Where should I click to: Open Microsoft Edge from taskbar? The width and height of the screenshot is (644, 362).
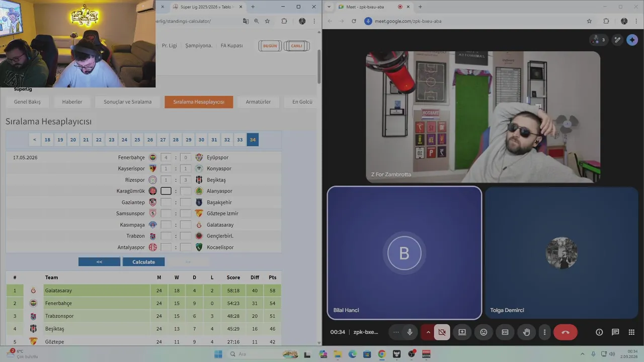pos(352,354)
